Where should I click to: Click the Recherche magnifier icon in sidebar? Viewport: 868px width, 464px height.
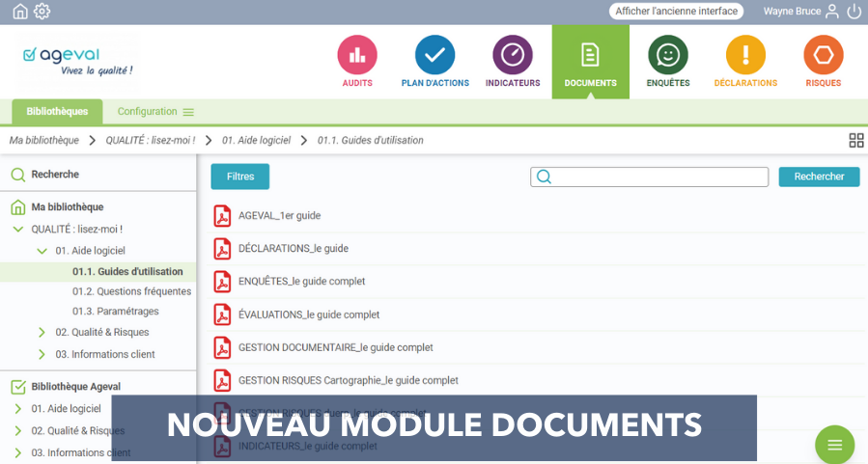click(17, 175)
